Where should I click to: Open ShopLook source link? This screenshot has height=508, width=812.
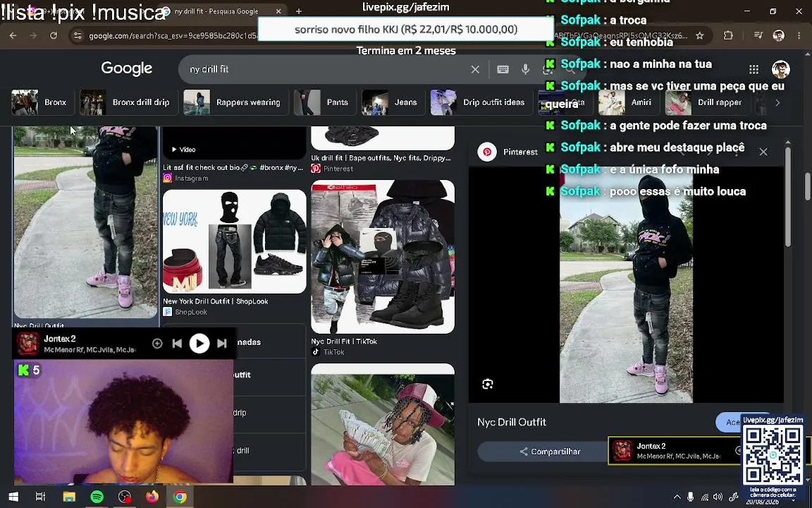click(x=185, y=312)
